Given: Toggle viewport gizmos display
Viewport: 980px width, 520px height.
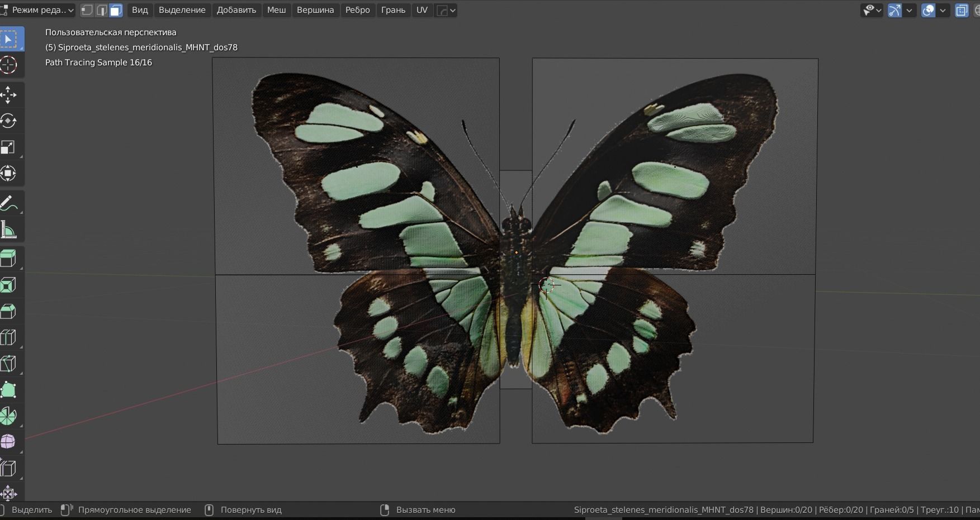Looking at the screenshot, I should coord(894,10).
